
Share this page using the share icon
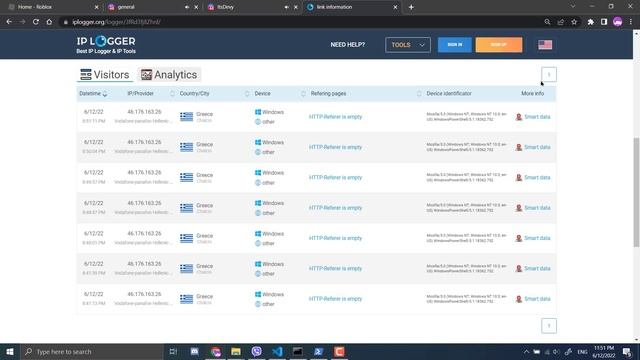(x=561, y=22)
